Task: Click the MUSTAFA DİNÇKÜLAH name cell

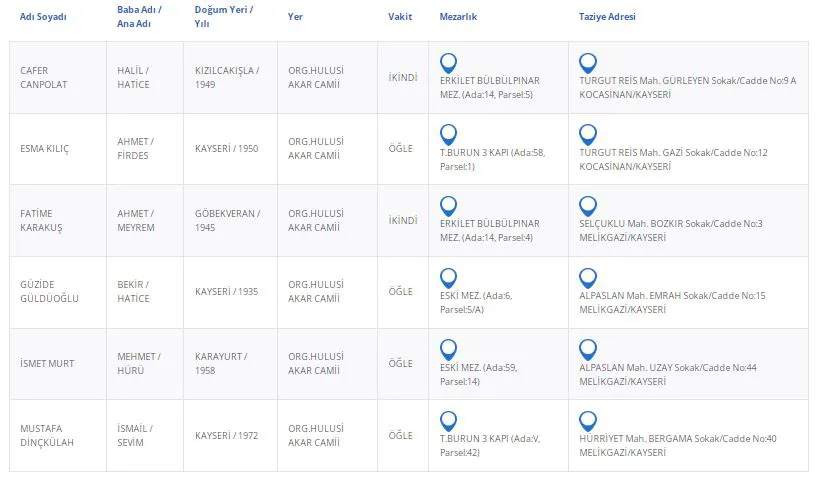Action: [48, 436]
